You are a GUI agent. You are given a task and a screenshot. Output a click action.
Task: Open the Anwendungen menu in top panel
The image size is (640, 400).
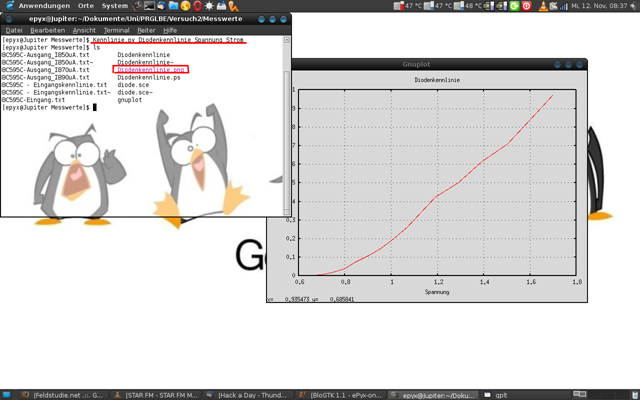[43, 6]
